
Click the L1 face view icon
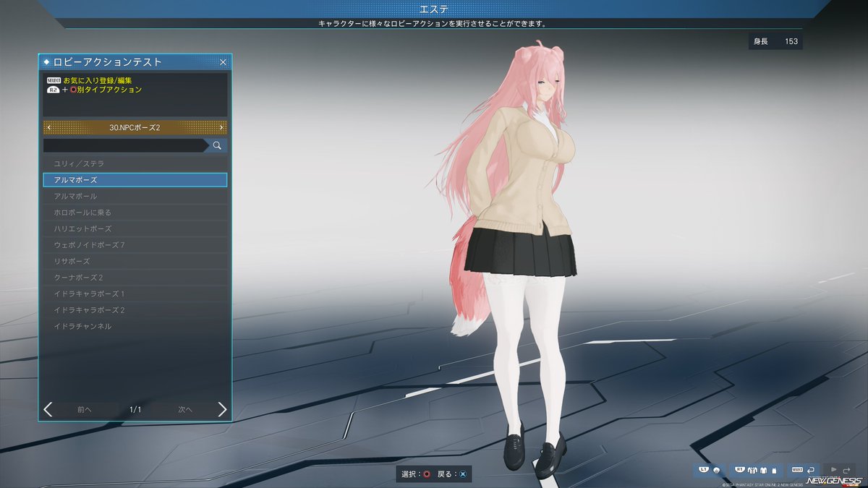point(716,470)
